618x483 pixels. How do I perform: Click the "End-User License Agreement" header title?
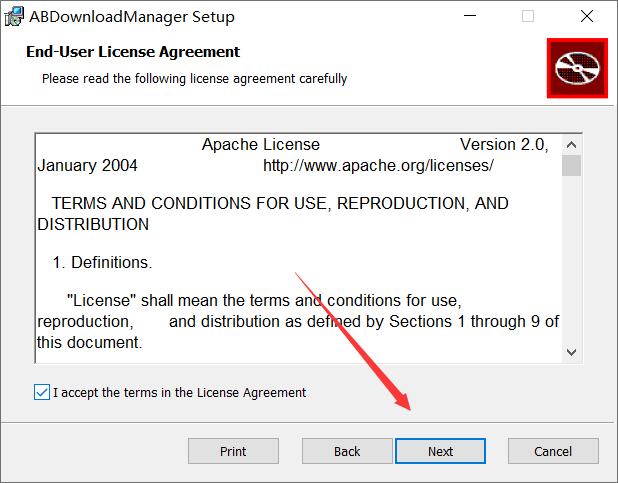[x=133, y=52]
